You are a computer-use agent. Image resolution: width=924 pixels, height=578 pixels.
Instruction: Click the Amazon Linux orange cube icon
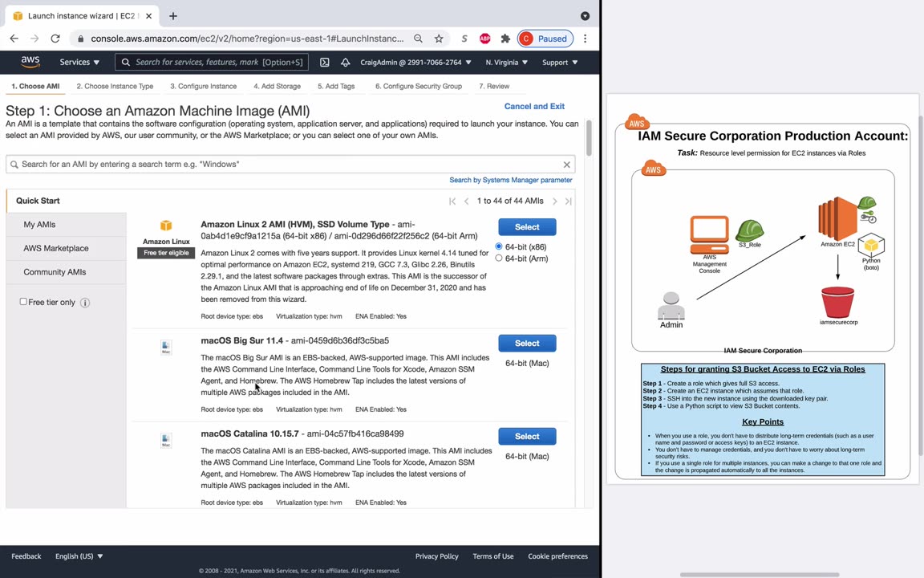[166, 226]
